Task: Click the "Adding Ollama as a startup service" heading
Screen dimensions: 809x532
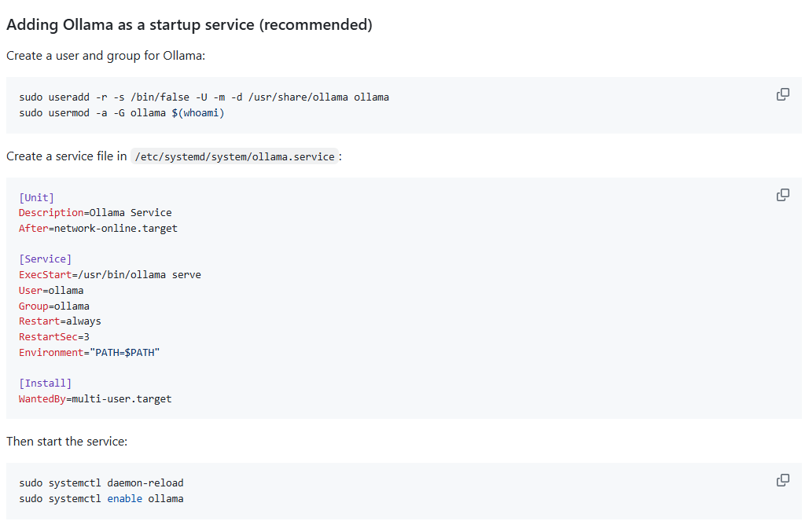Action: pos(189,24)
